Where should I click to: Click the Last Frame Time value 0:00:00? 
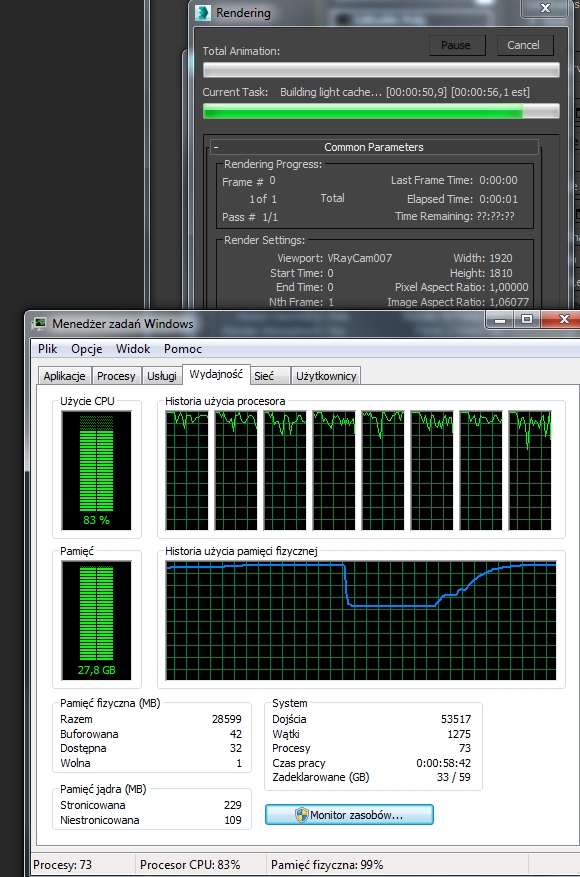[498, 181]
